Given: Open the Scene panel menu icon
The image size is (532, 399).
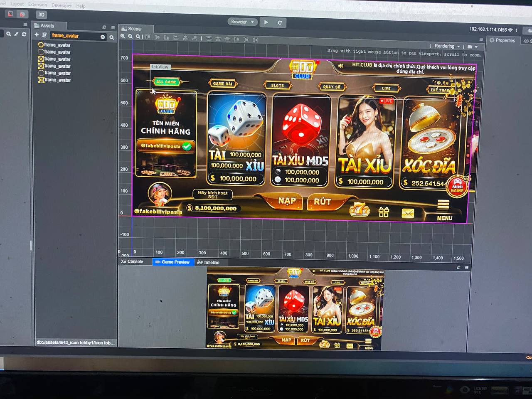Looking at the screenshot, I should [481, 39].
